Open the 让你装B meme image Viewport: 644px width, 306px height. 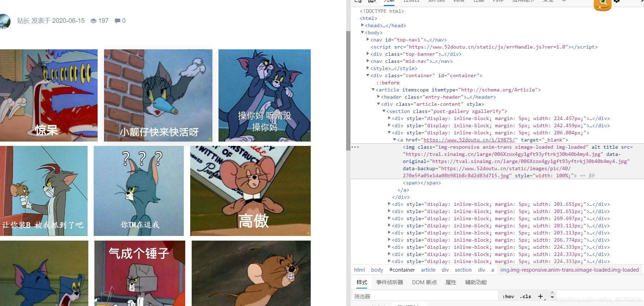click(44, 191)
